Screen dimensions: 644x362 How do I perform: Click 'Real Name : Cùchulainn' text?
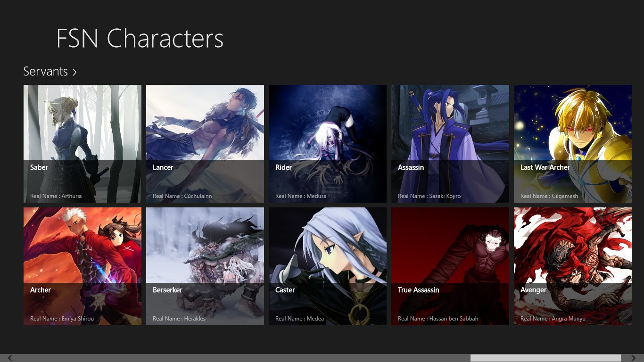point(182,196)
